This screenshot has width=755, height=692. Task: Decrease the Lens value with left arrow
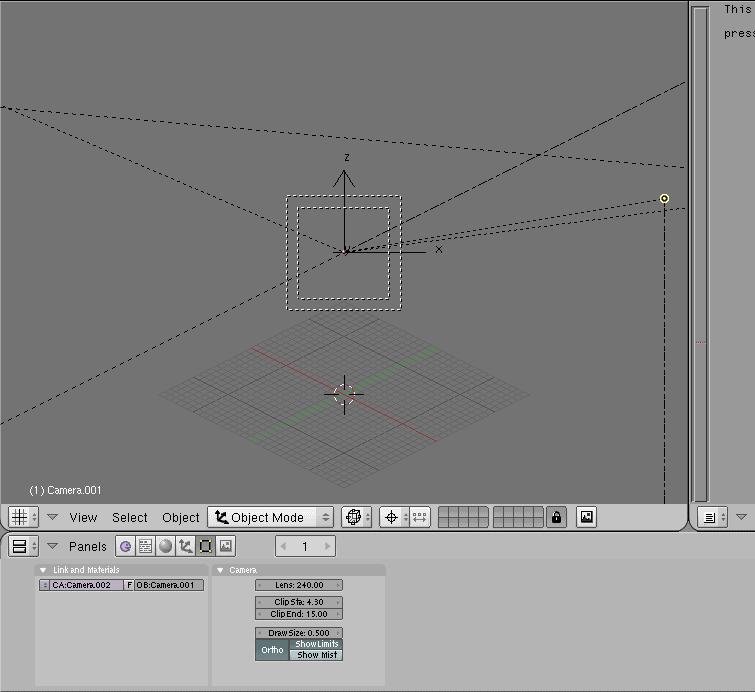[260, 585]
